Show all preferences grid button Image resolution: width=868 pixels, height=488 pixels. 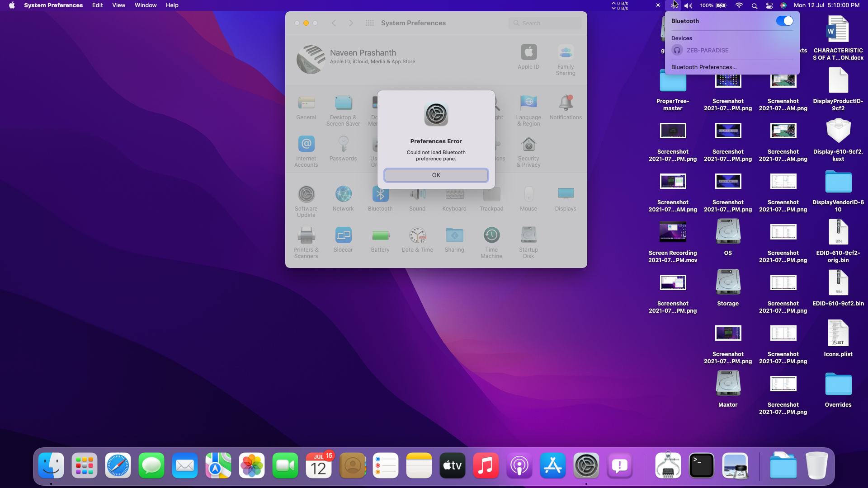click(x=369, y=23)
